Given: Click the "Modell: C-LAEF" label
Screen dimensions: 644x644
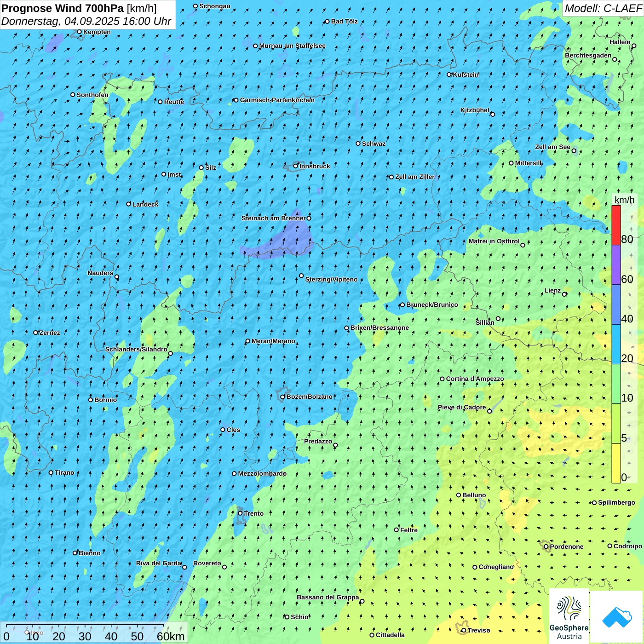Looking at the screenshot, I should (x=603, y=8).
